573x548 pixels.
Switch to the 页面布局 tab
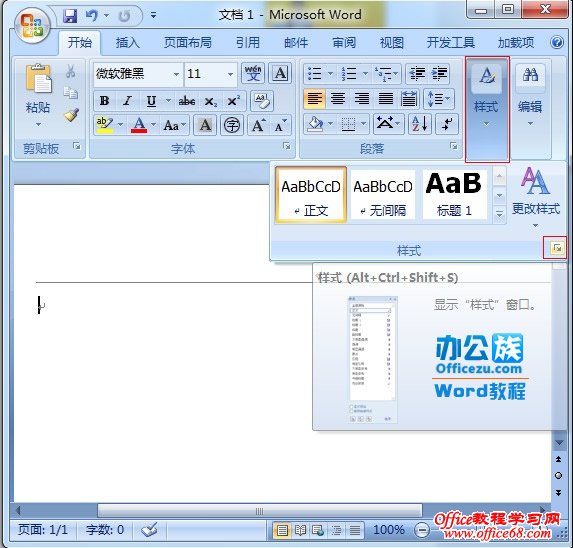pyautogui.click(x=188, y=43)
